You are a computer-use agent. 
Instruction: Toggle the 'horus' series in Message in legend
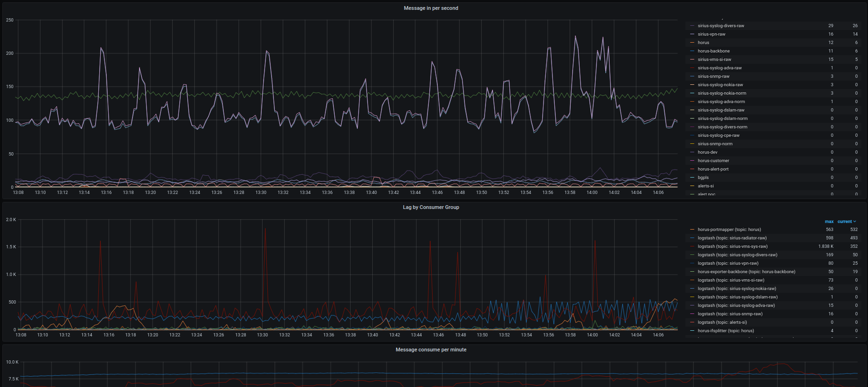tap(703, 43)
